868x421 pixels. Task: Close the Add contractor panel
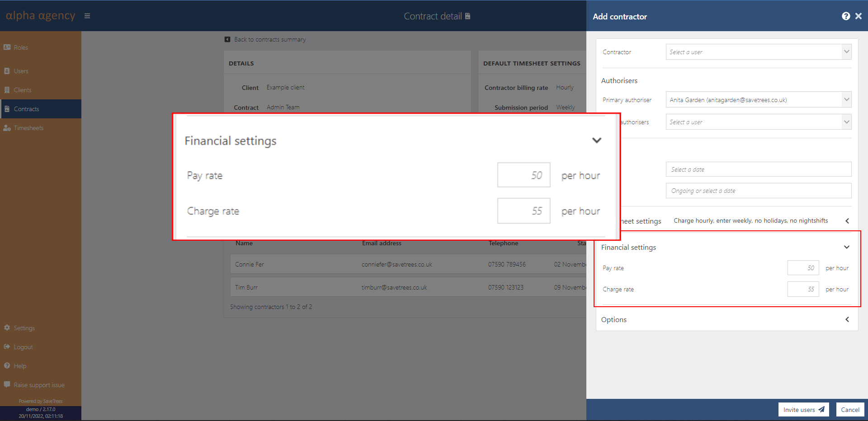click(x=859, y=16)
